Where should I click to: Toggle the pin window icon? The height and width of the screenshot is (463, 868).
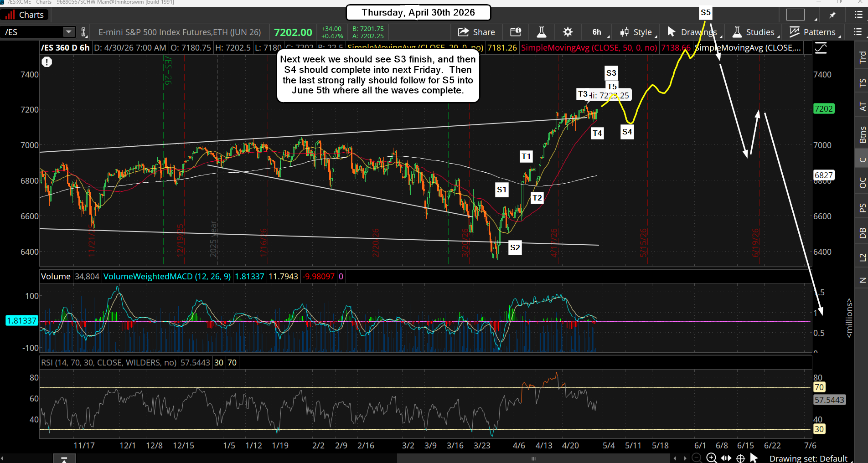(832, 15)
